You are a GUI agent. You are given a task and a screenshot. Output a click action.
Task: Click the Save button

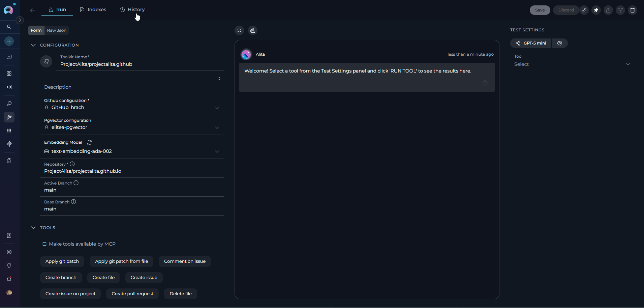click(x=540, y=10)
